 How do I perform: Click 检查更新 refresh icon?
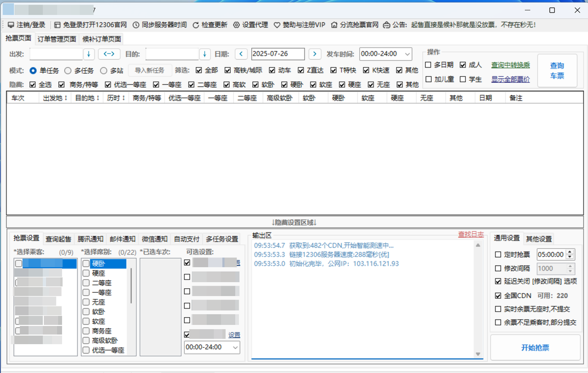pos(196,25)
